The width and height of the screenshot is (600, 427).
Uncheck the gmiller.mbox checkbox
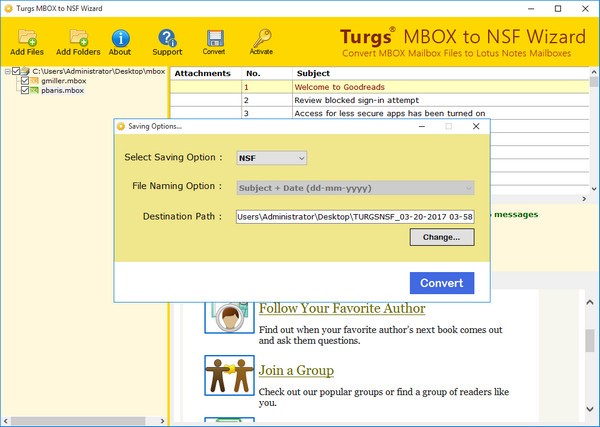pos(25,81)
